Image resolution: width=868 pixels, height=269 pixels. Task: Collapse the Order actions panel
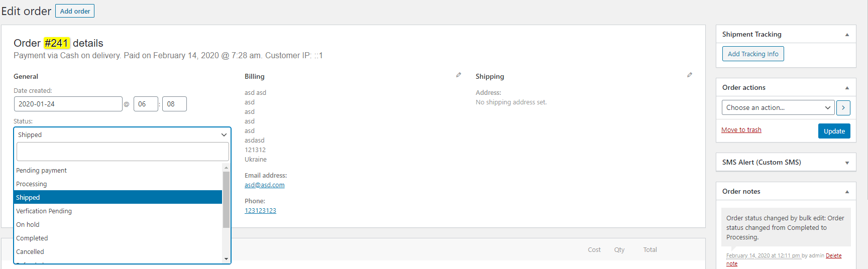click(847, 88)
